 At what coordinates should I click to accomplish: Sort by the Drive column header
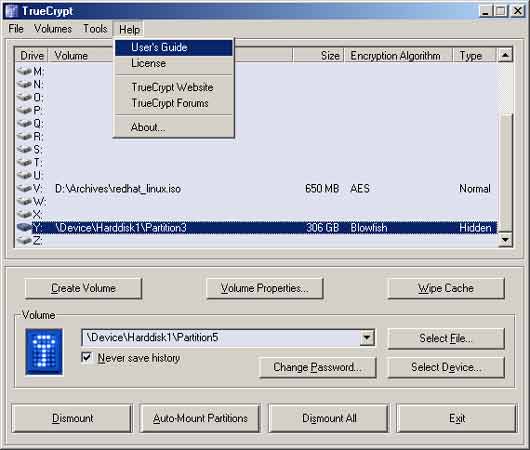32,55
